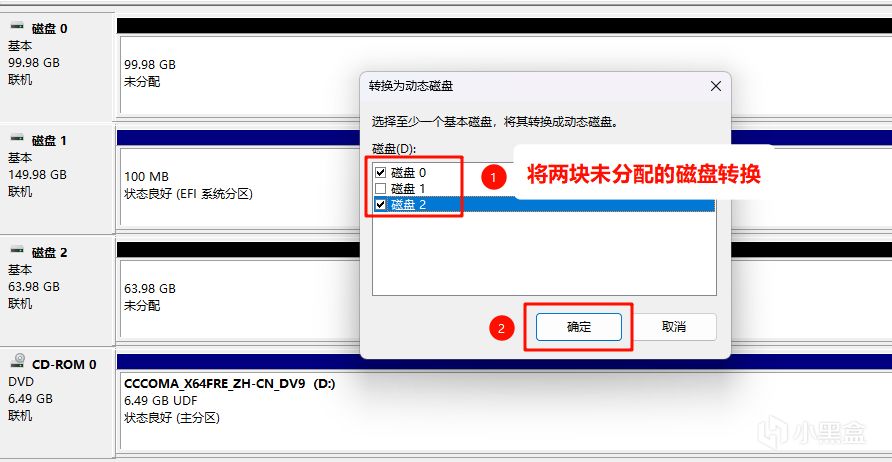892x462 pixels.
Task: Click the 磁盘 0 drive icon
Action: (x=18, y=26)
